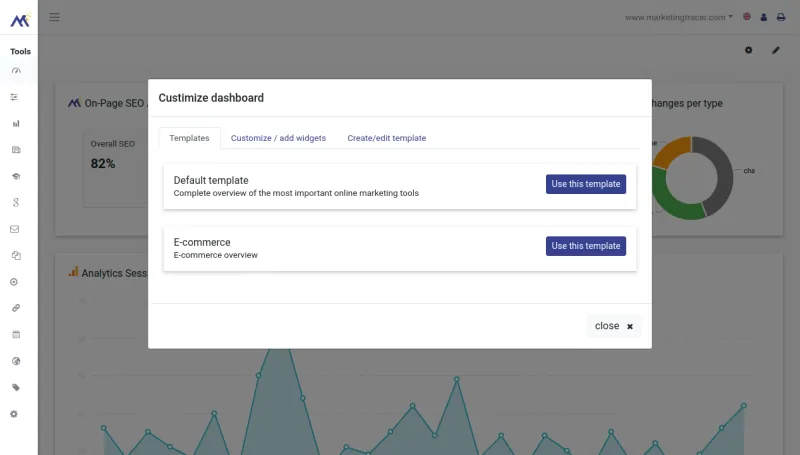Viewport: 800px width, 455px height.
Task: Click the 'Custimize dashboard' title
Action: 211,97
